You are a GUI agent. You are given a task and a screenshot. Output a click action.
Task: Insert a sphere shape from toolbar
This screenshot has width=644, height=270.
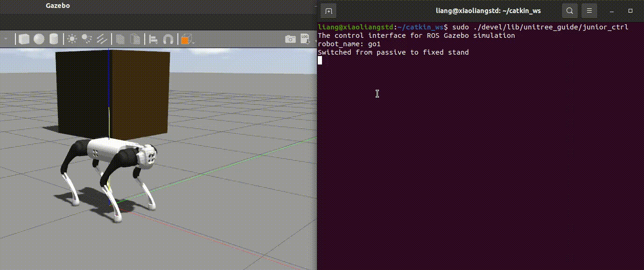tap(39, 39)
